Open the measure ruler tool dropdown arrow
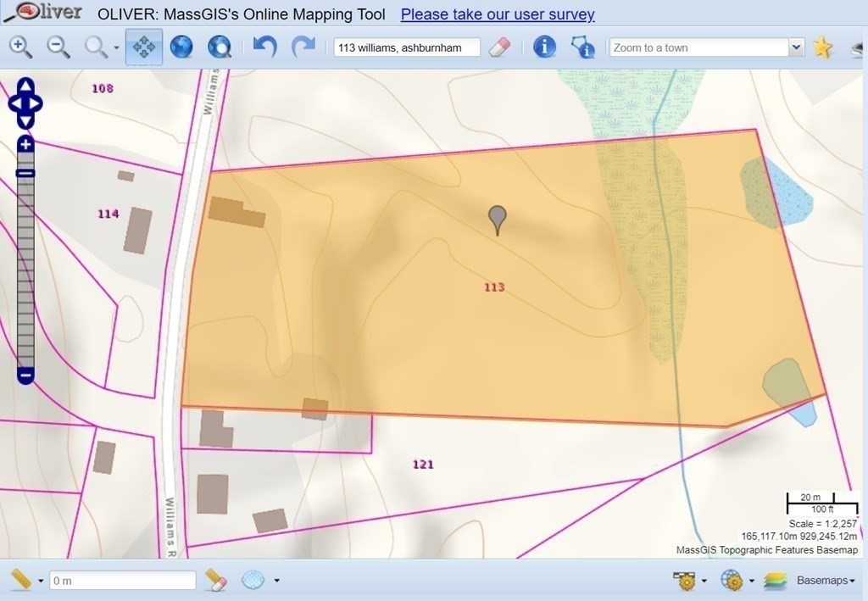Image resolution: width=868 pixels, height=601 pixels. (x=41, y=581)
